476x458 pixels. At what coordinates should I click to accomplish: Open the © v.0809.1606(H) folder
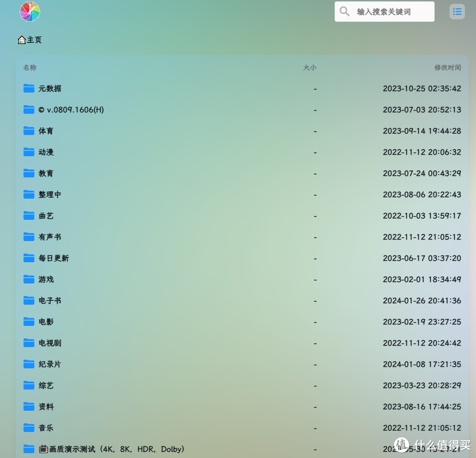(x=71, y=110)
